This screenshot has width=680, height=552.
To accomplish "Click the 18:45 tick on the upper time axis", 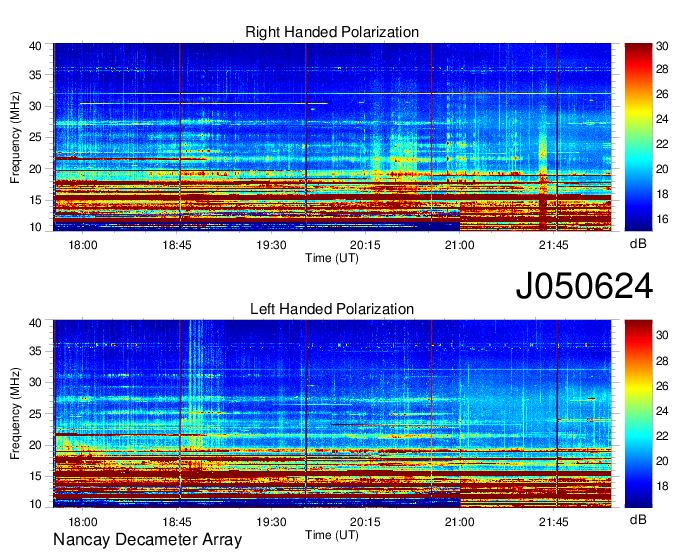I will pyautogui.click(x=177, y=245).
